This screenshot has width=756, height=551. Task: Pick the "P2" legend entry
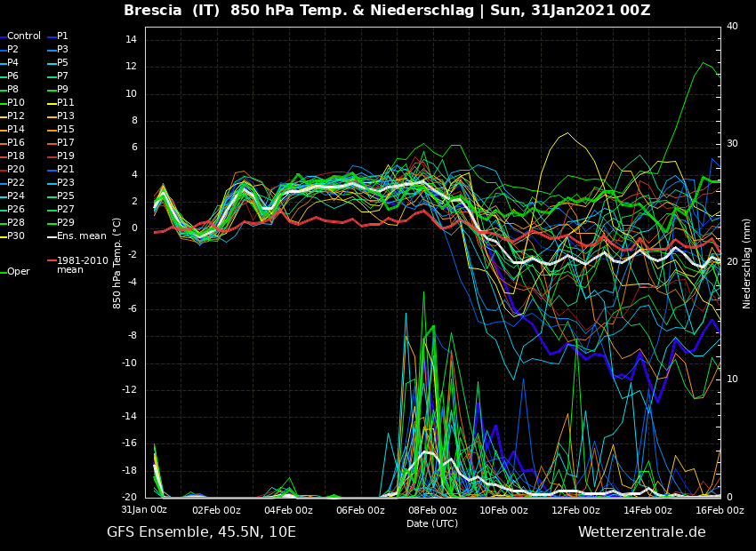tap(10, 49)
